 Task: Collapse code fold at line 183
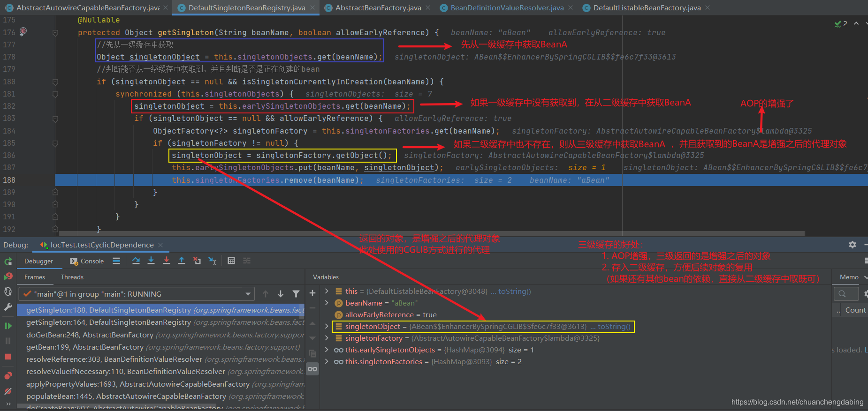55,119
